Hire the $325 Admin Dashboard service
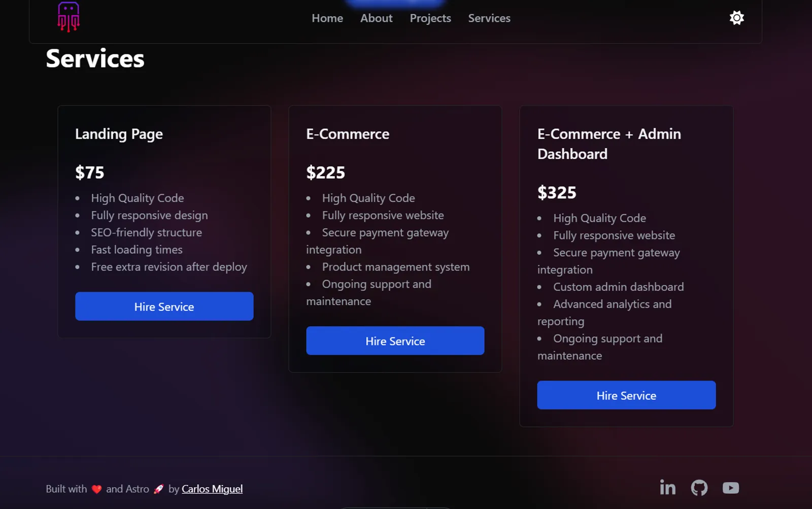812x509 pixels. pos(626,395)
